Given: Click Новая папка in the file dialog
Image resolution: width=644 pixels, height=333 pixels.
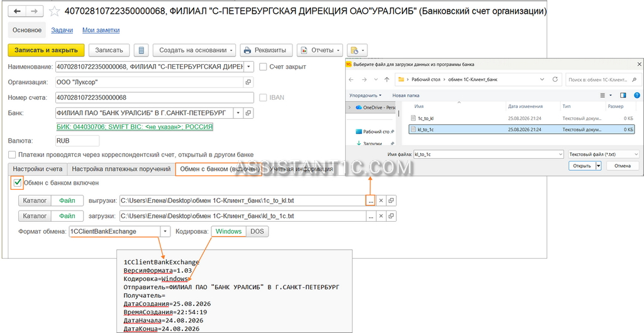Looking at the screenshot, I should click(x=406, y=95).
